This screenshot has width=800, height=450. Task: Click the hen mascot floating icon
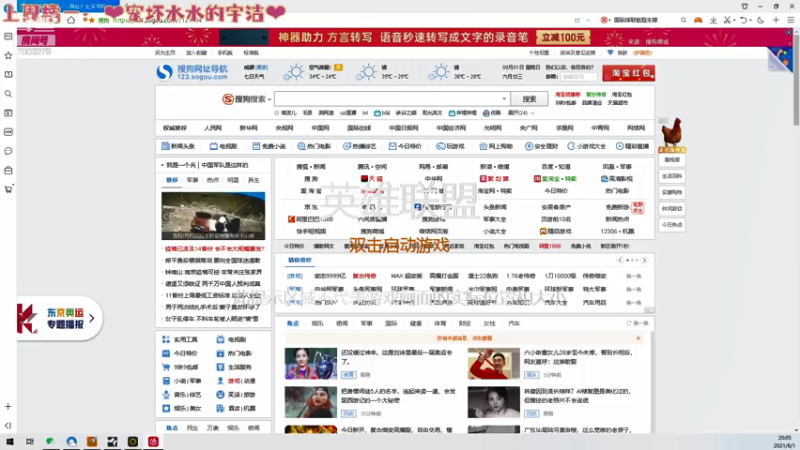(671, 133)
